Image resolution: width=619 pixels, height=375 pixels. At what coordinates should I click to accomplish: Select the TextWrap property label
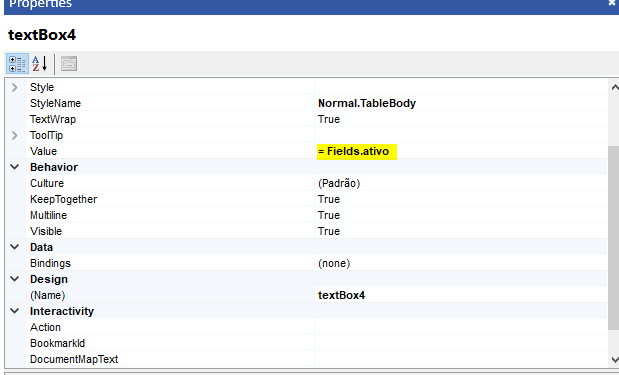click(x=53, y=119)
